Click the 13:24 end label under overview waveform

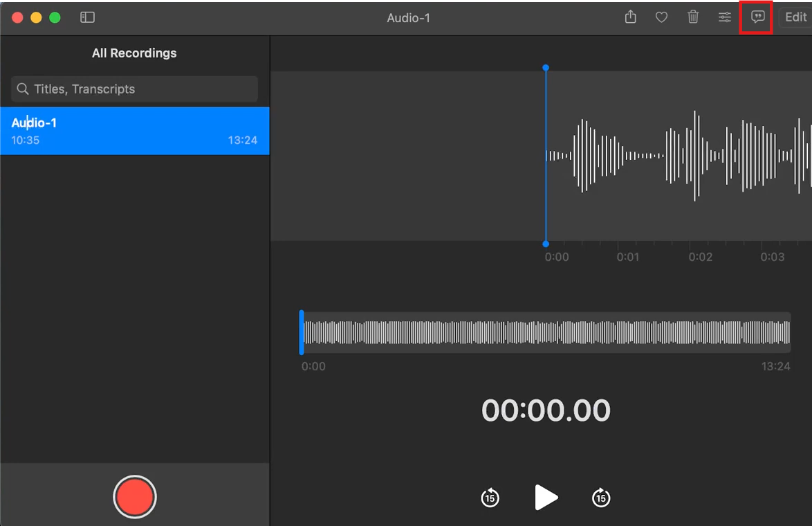[x=775, y=366]
